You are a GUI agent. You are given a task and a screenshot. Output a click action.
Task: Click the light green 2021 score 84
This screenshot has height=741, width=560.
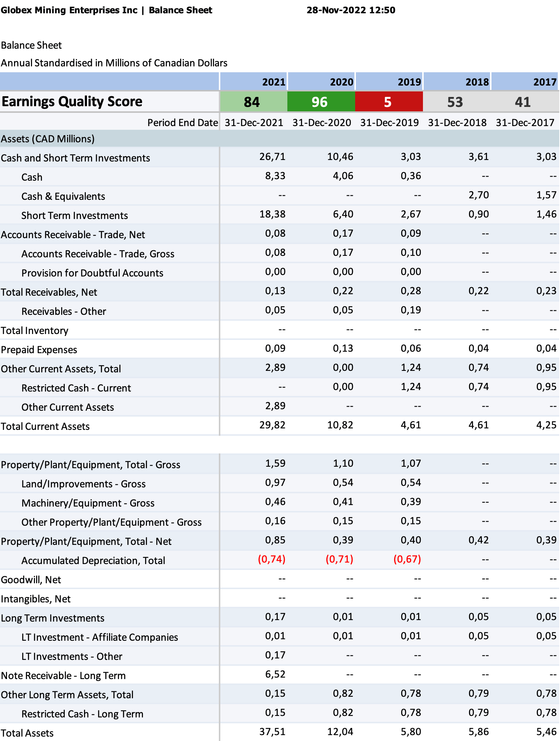(253, 102)
